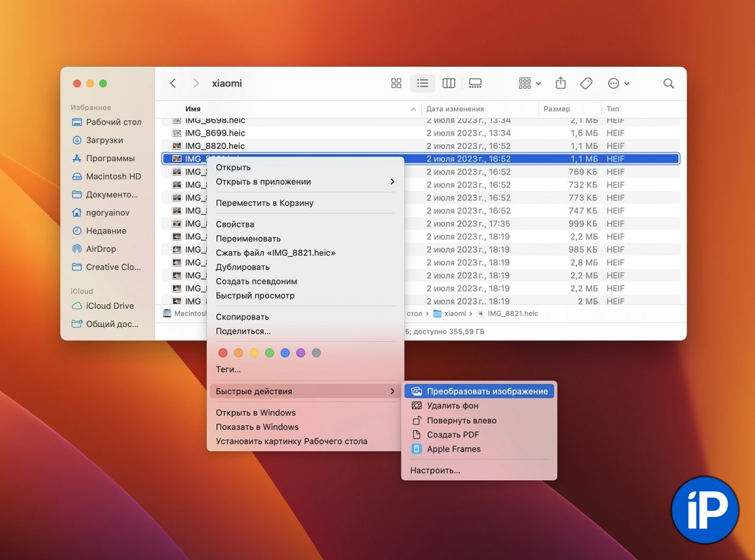
Task: Open the Finder search magnifier
Action: click(x=669, y=83)
